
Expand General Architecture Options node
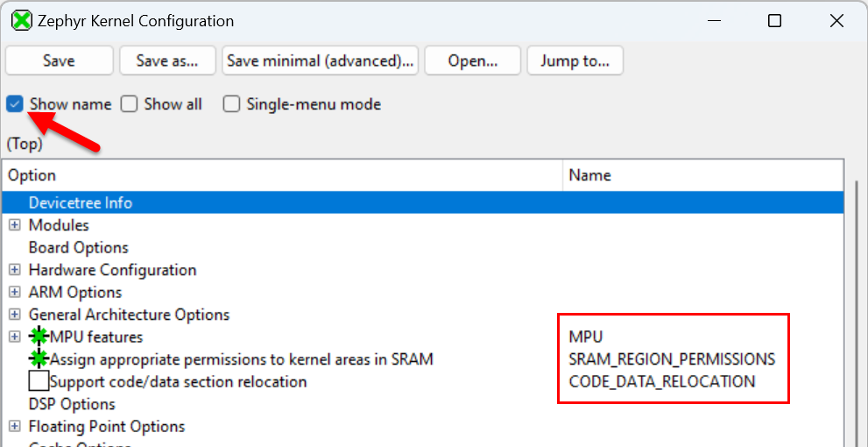15,315
